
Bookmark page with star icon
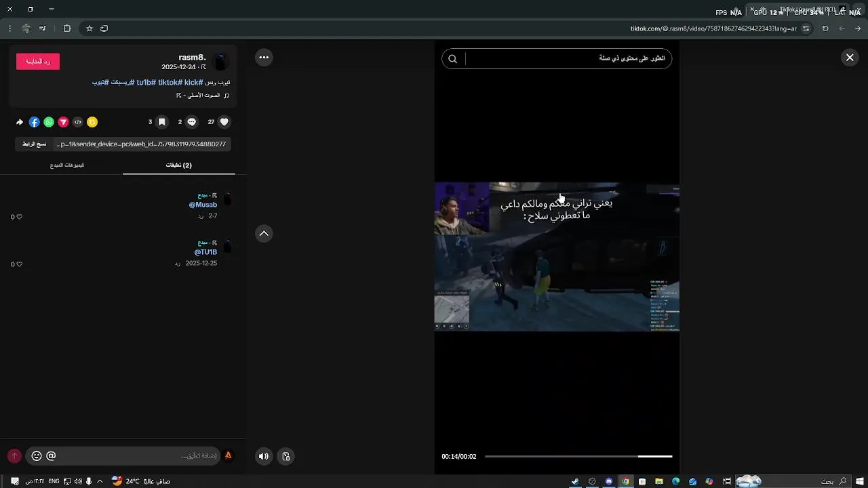89,28
